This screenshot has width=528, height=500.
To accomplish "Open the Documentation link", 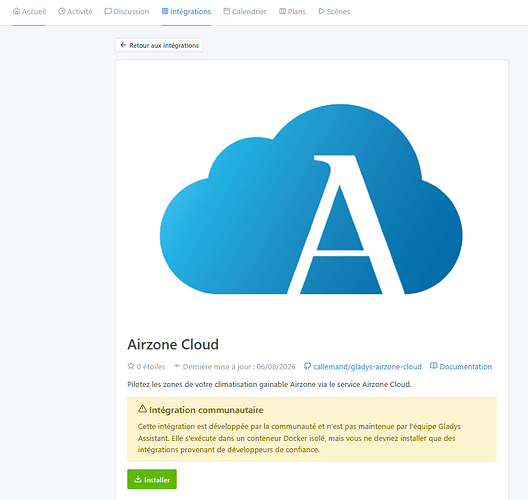I will (x=461, y=367).
